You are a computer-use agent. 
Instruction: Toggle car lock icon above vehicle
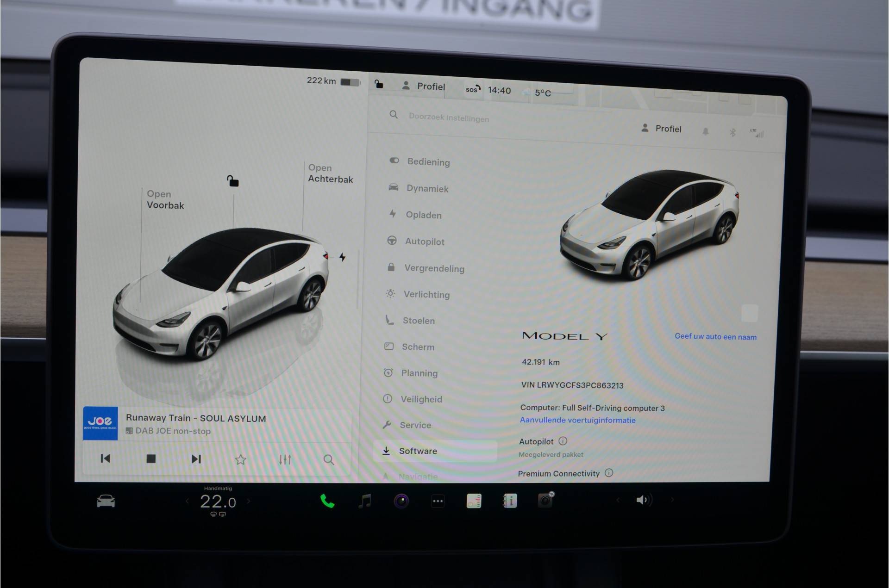pos(232,181)
